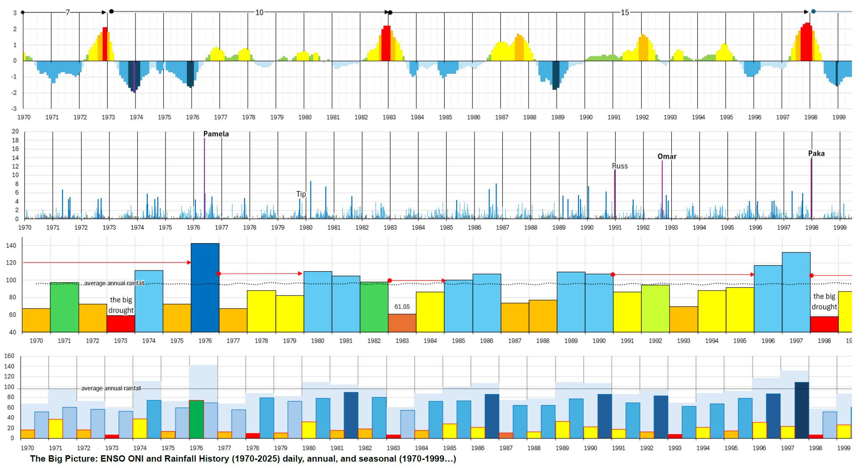868x473 pixels.
Task: Select the dark blue 1976 annual rainfall bar
Action: point(205,287)
